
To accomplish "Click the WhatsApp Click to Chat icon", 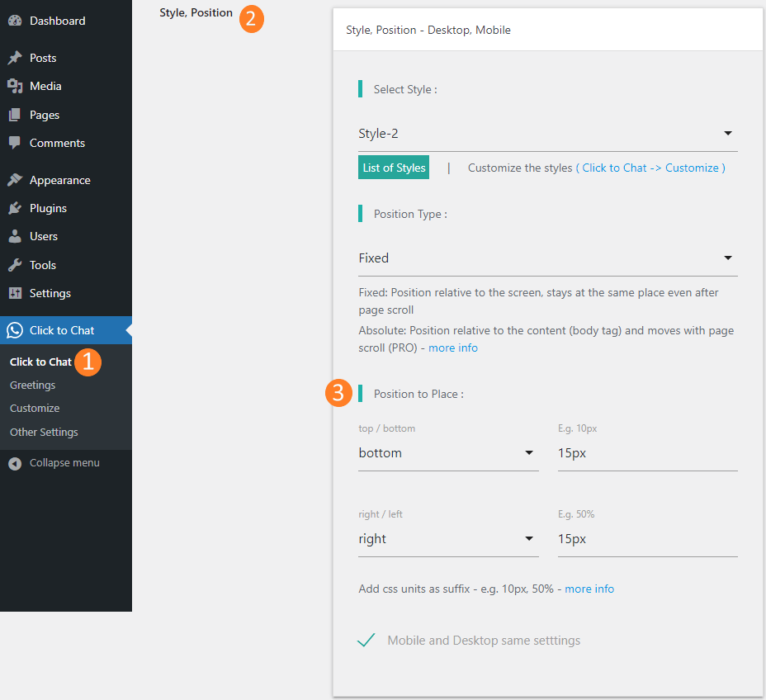I will (x=15, y=330).
